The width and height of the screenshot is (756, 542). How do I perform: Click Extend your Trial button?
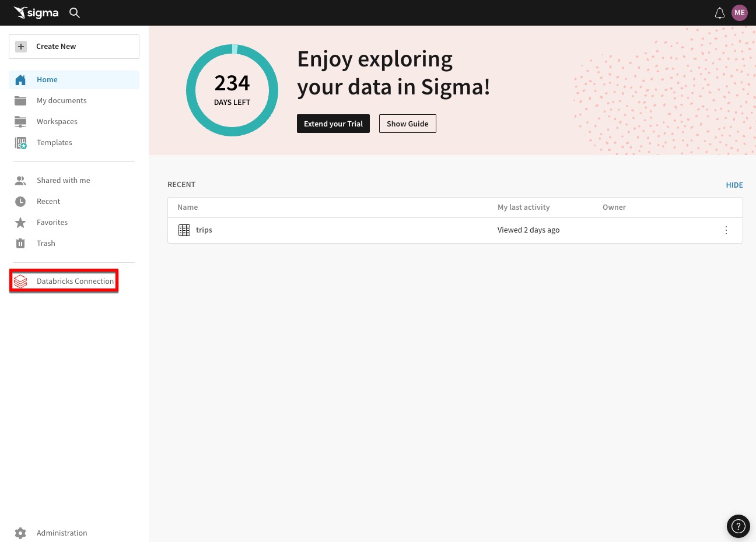coord(333,124)
